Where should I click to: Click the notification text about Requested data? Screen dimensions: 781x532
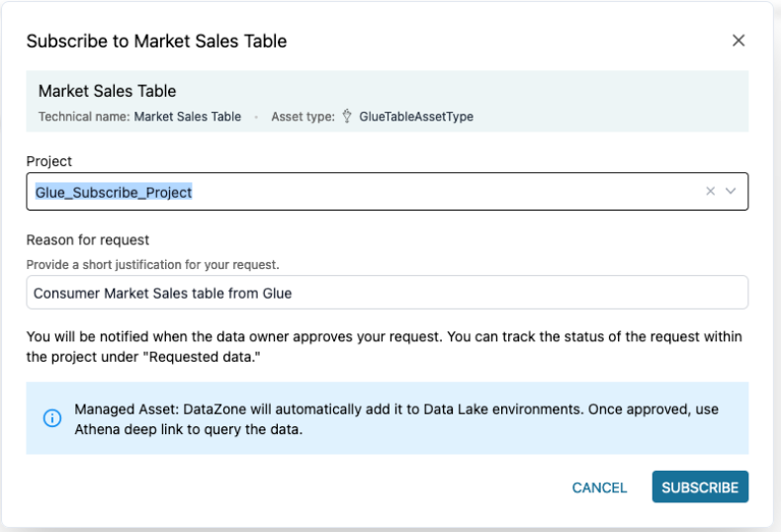tap(384, 346)
